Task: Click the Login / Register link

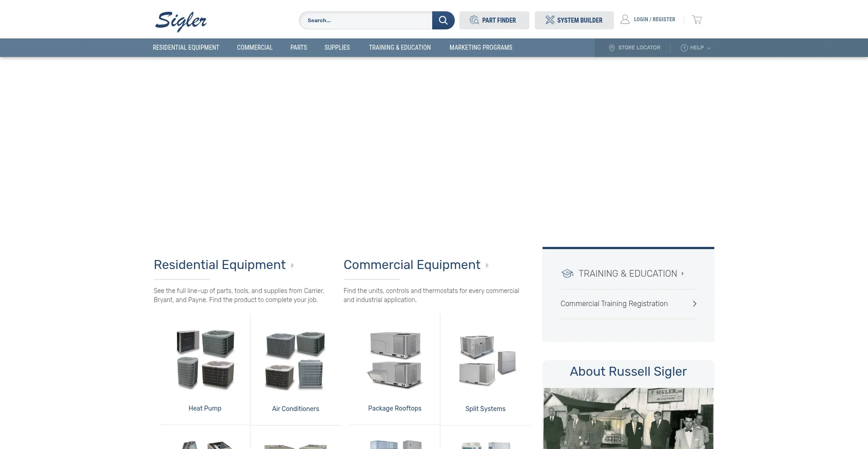Action: pyautogui.click(x=654, y=19)
